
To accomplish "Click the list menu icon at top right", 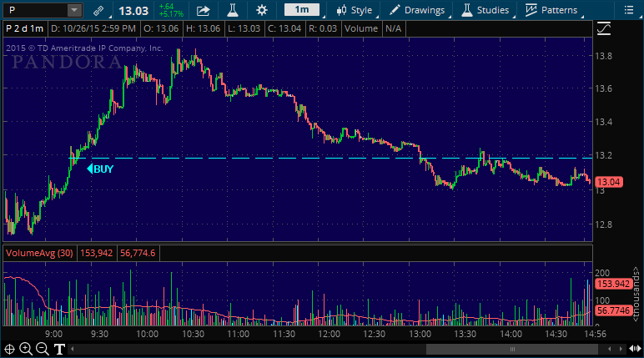I will point(629,10).
